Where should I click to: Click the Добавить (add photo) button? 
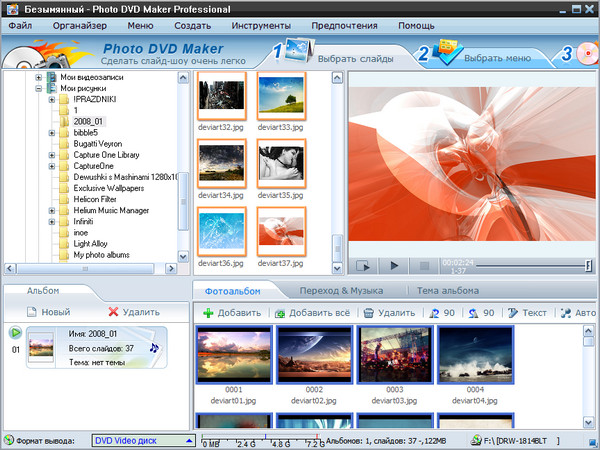click(x=231, y=313)
